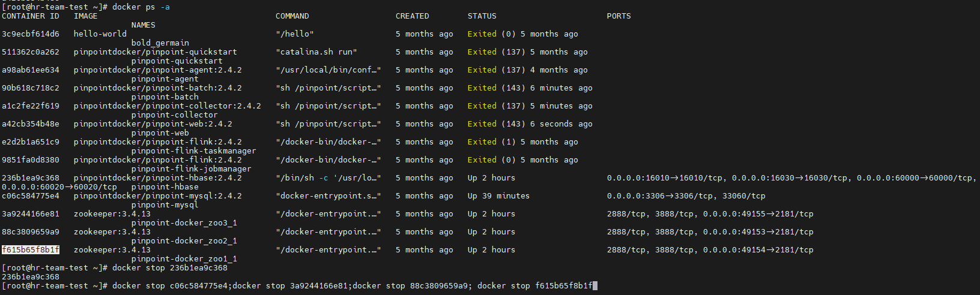Select container ID 3c9ecbf614d6
980x295 pixels.
tap(31, 34)
